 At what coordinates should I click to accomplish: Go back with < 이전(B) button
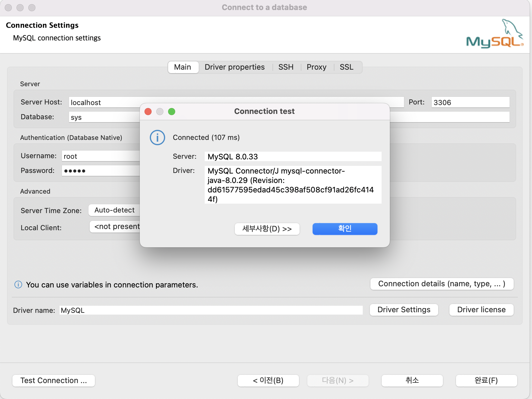click(268, 381)
